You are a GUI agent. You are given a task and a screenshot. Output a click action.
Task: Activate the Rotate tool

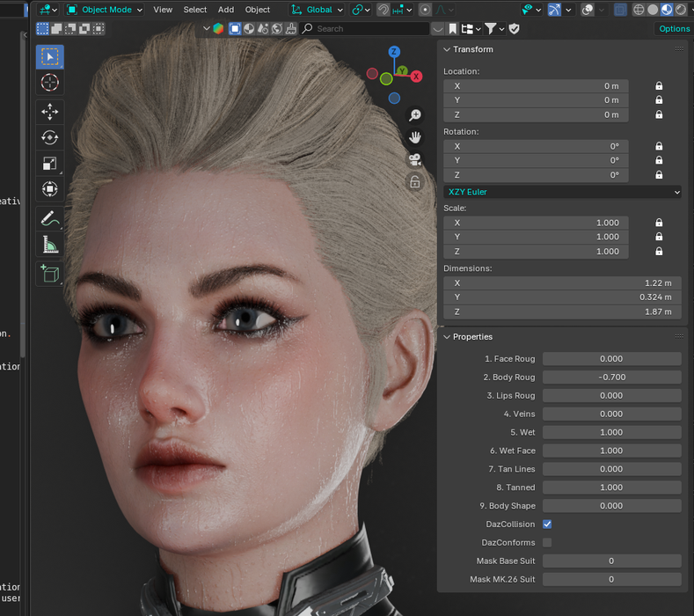[x=50, y=137]
